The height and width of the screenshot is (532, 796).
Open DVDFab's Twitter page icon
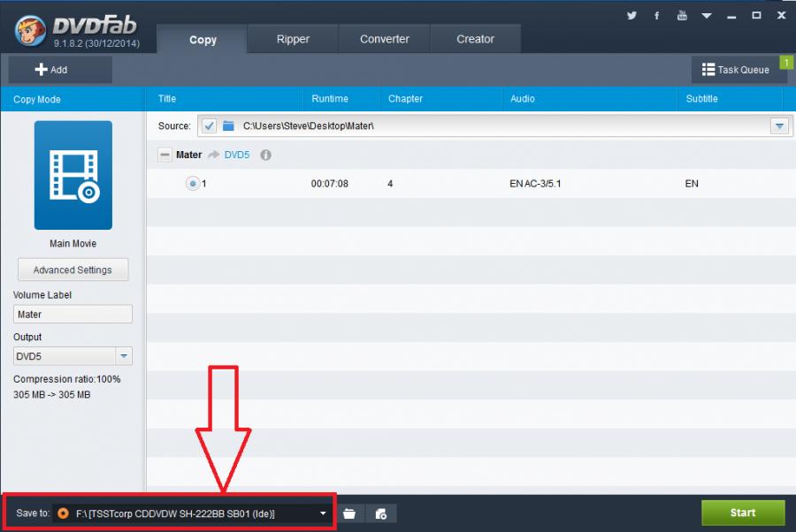click(x=631, y=15)
